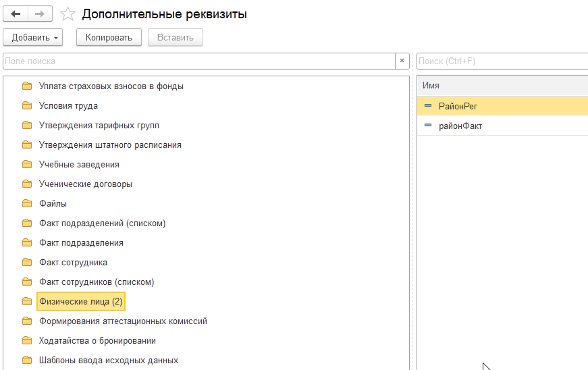Click folder icon next to Уплата страховых взносов
This screenshot has width=588, height=370.
point(27,86)
